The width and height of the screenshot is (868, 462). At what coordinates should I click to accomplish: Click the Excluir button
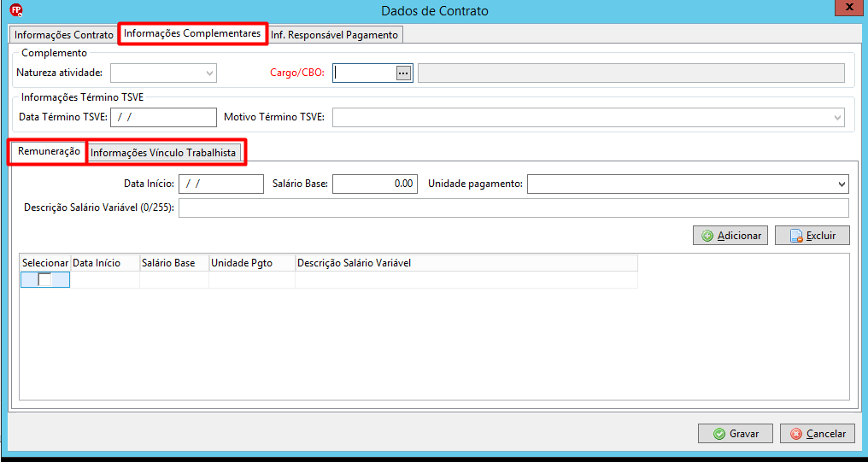(x=812, y=235)
